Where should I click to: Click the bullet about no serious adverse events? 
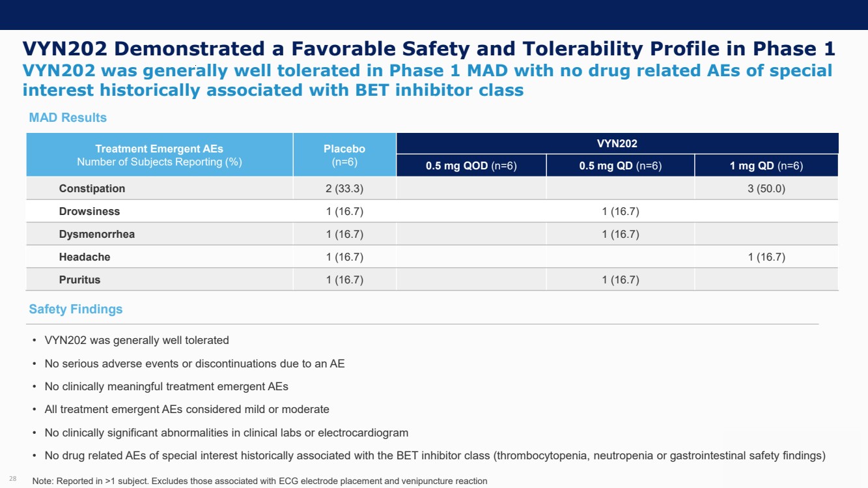tap(194, 364)
